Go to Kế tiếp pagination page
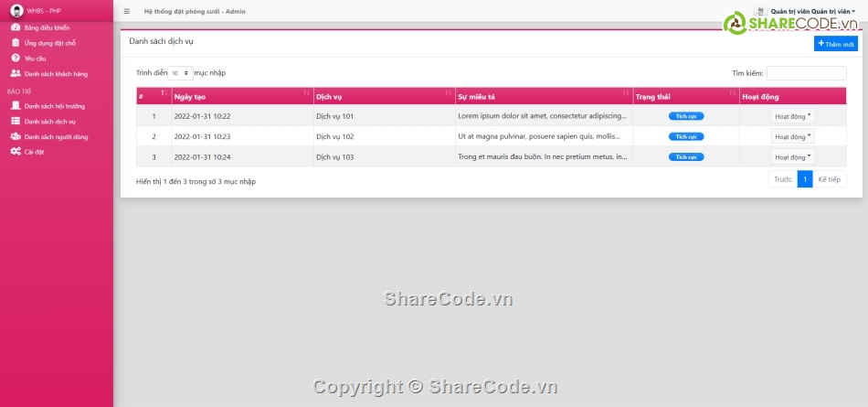Viewport: 868px width, 407px height. (x=829, y=179)
